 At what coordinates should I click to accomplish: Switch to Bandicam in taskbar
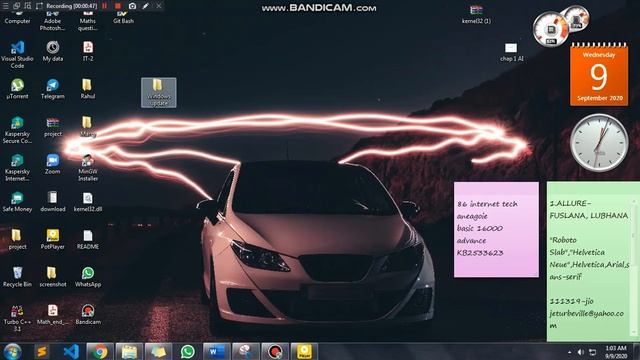click(x=275, y=351)
